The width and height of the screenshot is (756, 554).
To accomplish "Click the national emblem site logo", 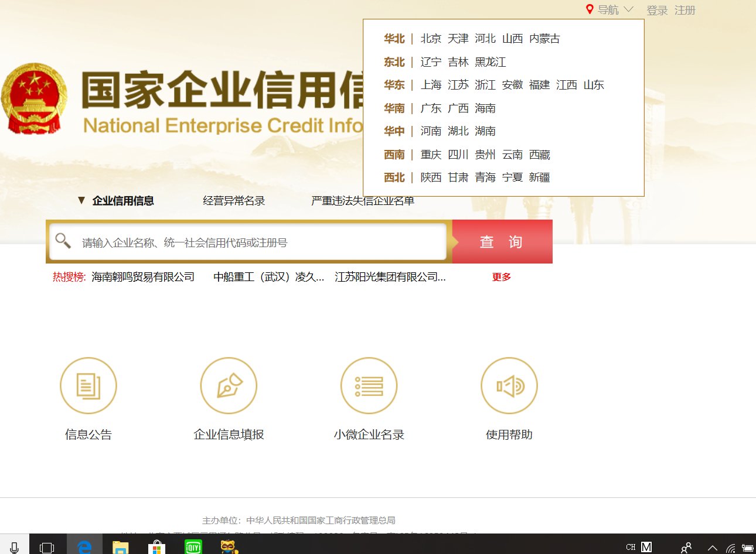I will pos(34,95).
